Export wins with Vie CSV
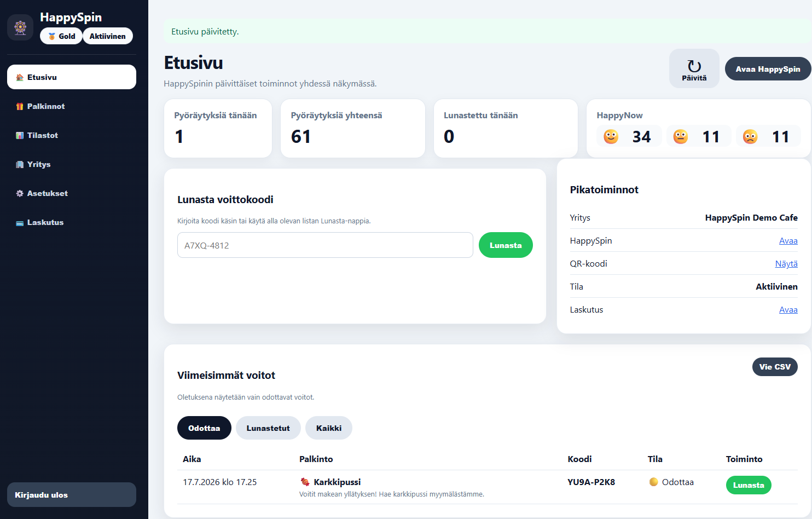Viewport: 812px width, 519px height. [x=775, y=367]
